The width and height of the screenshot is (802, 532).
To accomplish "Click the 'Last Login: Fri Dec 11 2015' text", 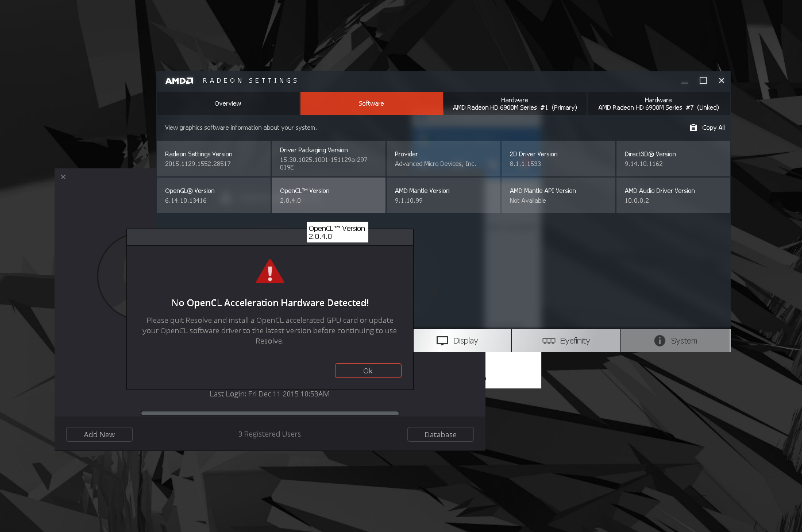I will 270,394.
